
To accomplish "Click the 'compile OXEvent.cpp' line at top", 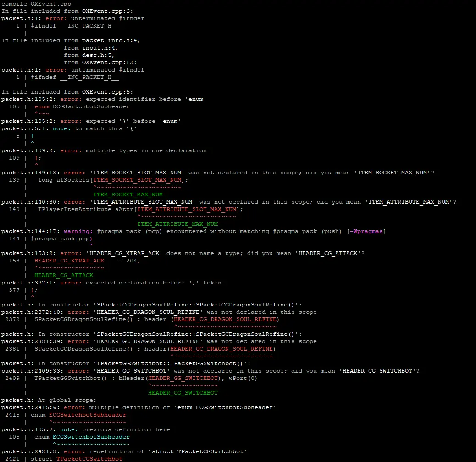I will [36, 4].
